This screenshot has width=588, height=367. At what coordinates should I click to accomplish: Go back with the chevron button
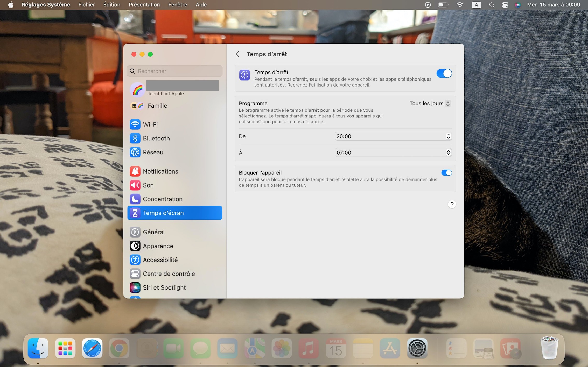click(237, 54)
